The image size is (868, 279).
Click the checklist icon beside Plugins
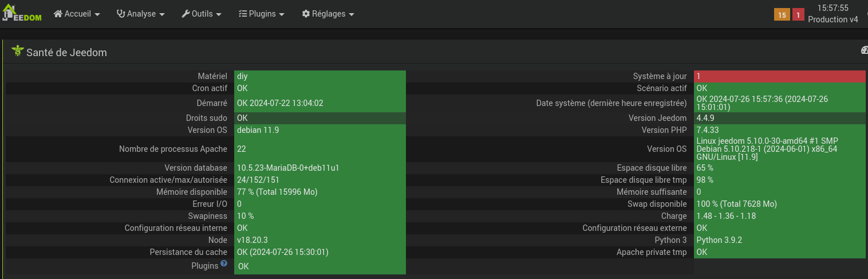tap(243, 14)
